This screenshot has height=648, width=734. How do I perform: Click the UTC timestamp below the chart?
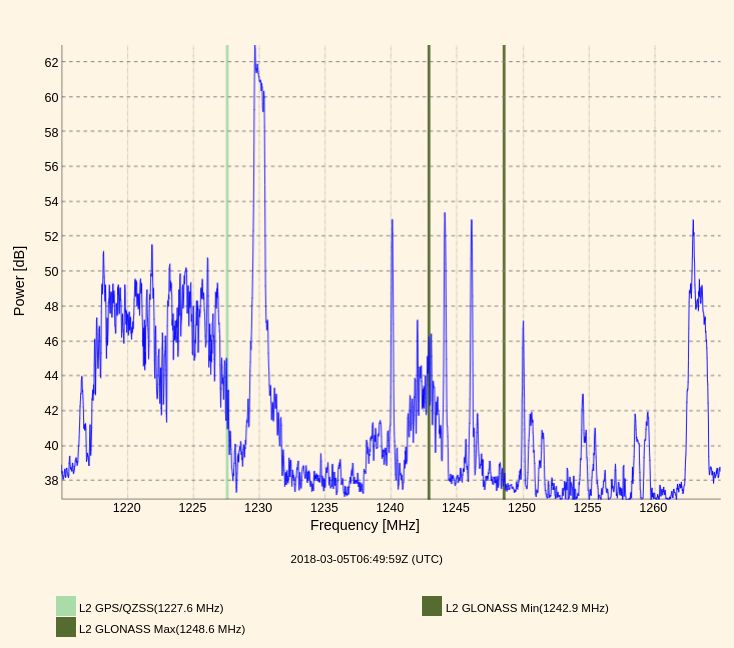(x=366, y=559)
